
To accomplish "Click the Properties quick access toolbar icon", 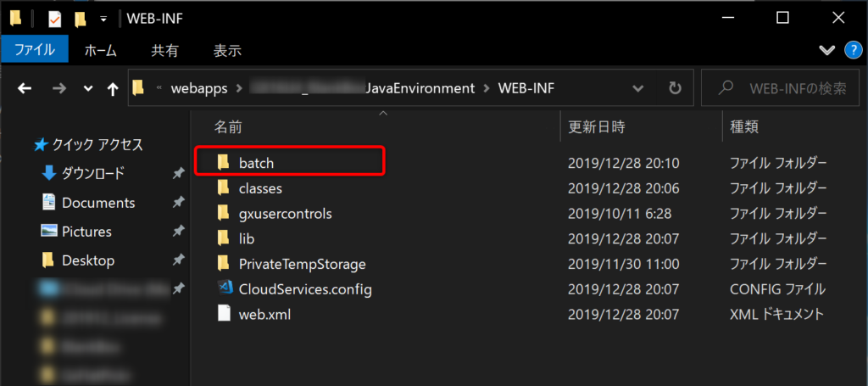I will 55,20.
